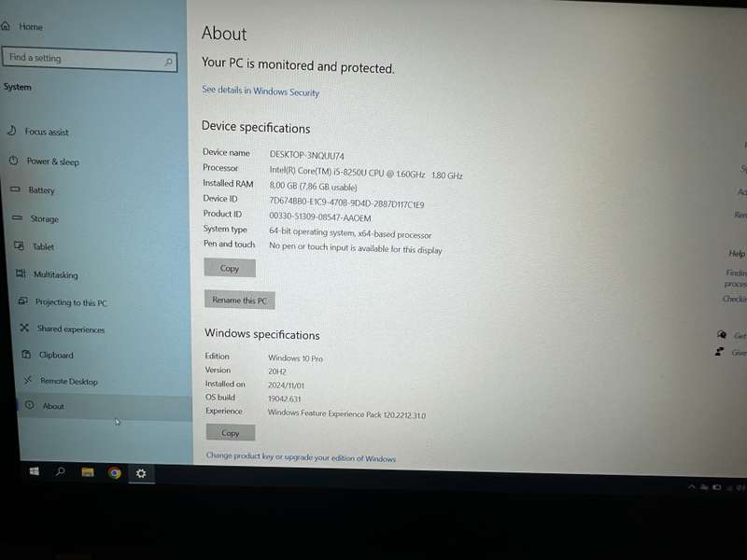Open File Explorer from the taskbar
This screenshot has width=747, height=560.
pos(88,472)
